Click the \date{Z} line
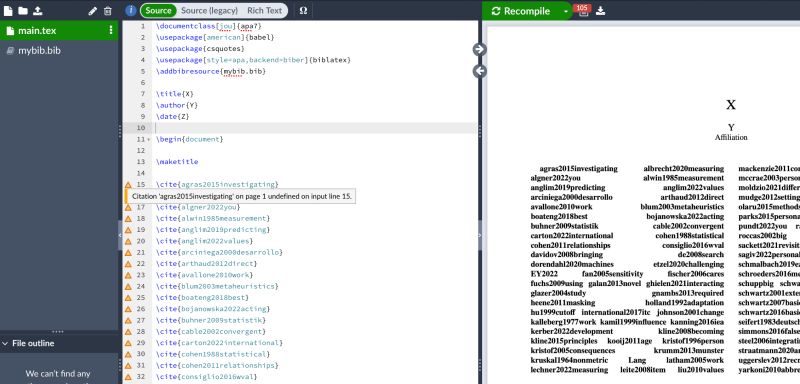 pyautogui.click(x=173, y=117)
